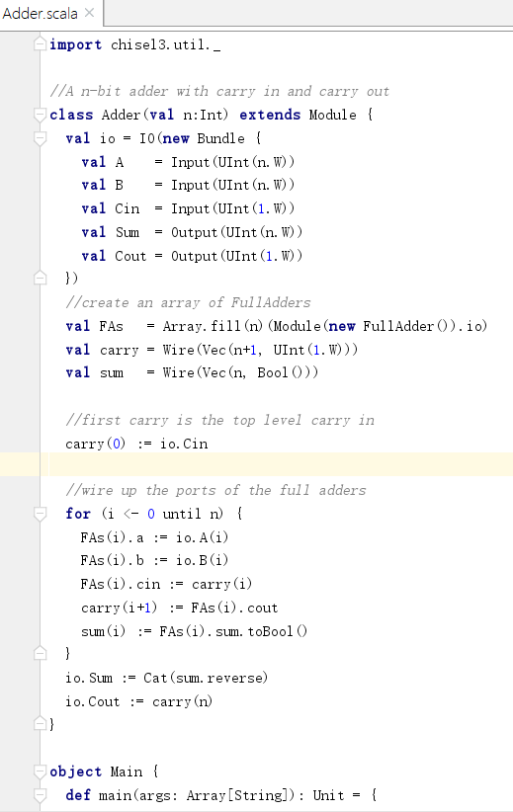513x812 pixels.
Task: Click the n-bit adder comment line
Action: tap(219, 92)
